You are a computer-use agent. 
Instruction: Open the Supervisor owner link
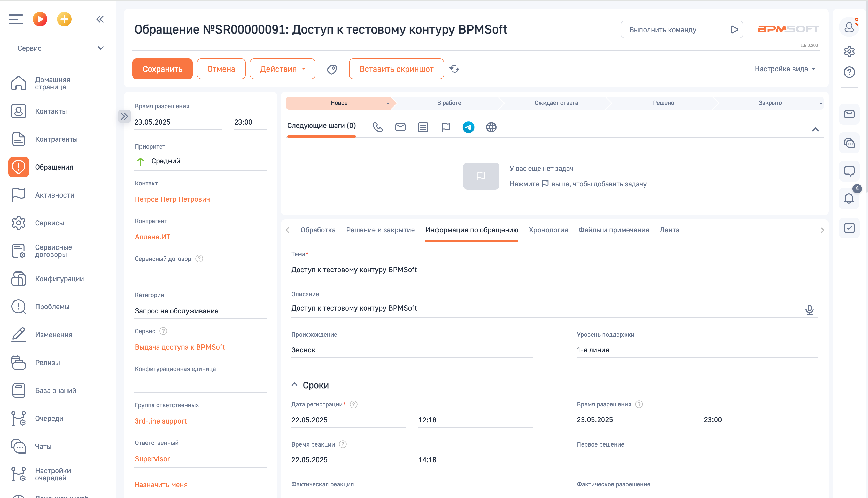[x=152, y=459]
